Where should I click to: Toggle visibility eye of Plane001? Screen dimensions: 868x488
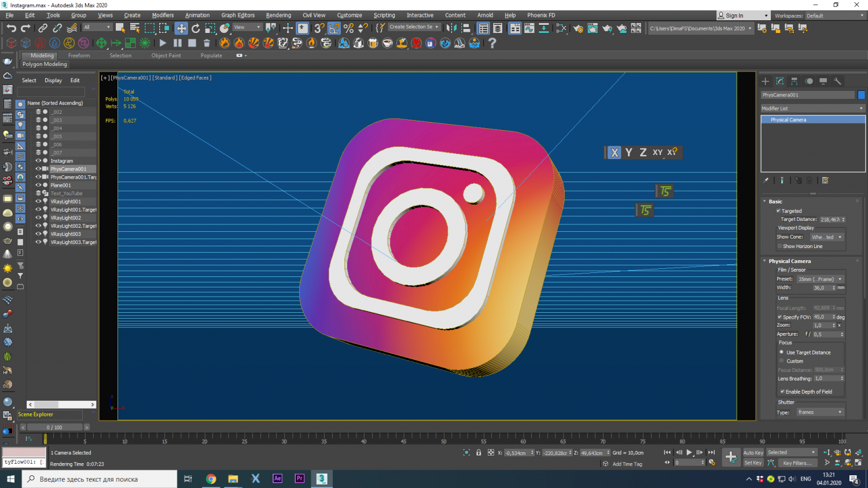pyautogui.click(x=39, y=185)
